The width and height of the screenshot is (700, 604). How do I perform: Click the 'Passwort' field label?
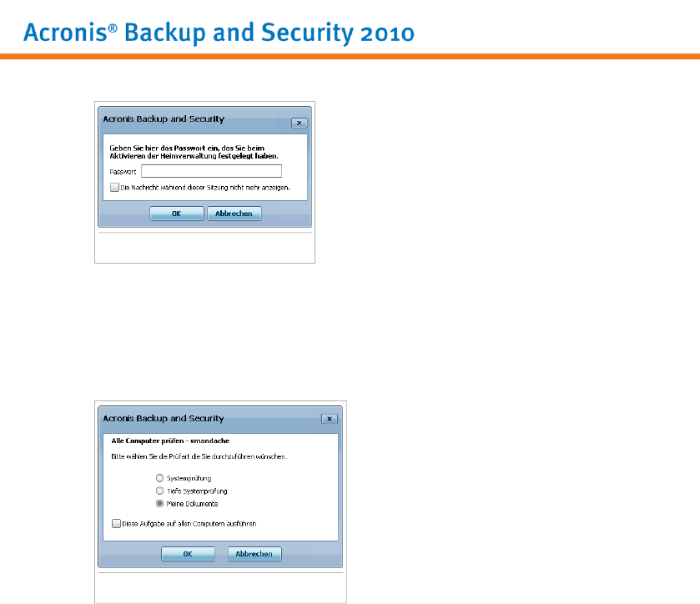[123, 172]
